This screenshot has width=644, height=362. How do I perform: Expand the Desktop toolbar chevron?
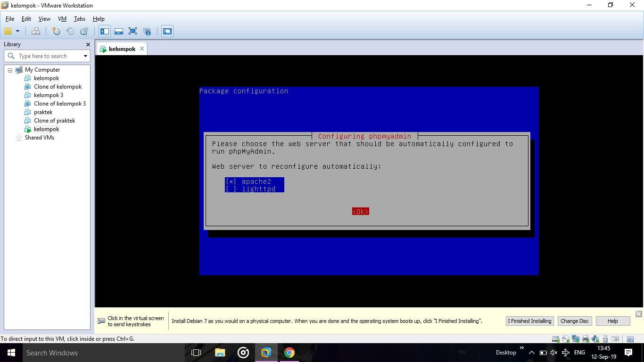click(x=521, y=348)
